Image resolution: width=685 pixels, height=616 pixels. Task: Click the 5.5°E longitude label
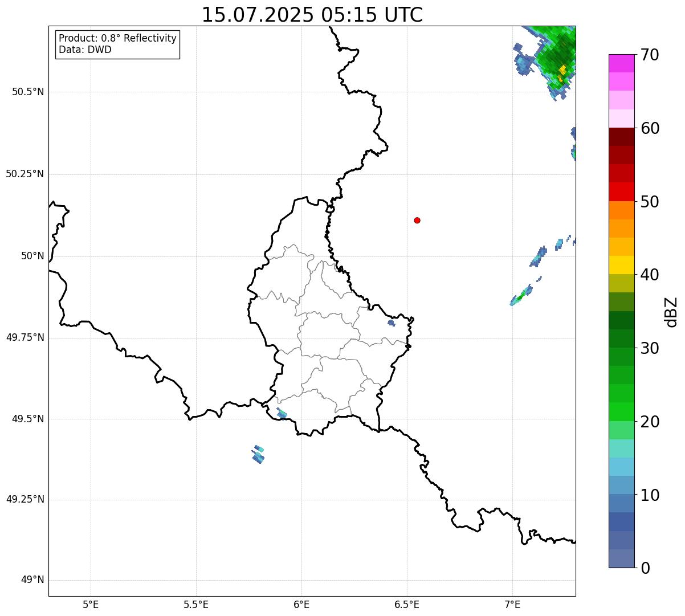click(x=196, y=604)
